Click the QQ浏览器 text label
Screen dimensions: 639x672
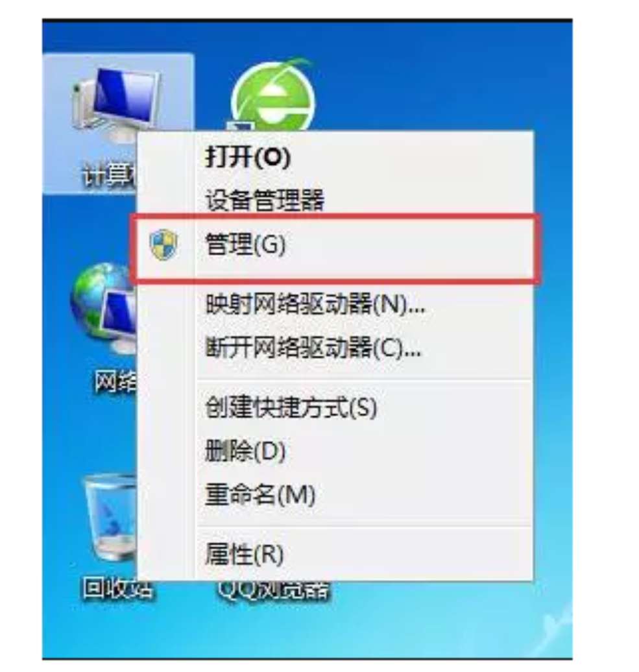tap(274, 590)
